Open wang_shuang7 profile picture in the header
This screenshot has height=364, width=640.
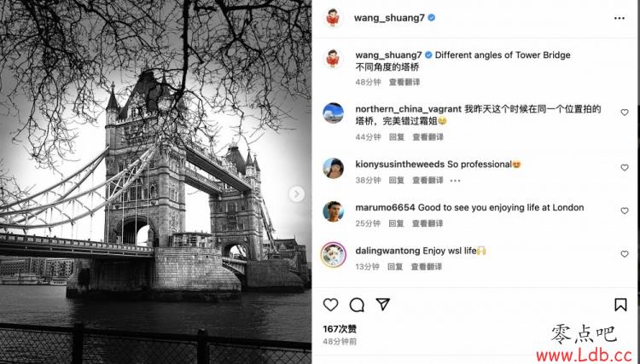(x=334, y=18)
